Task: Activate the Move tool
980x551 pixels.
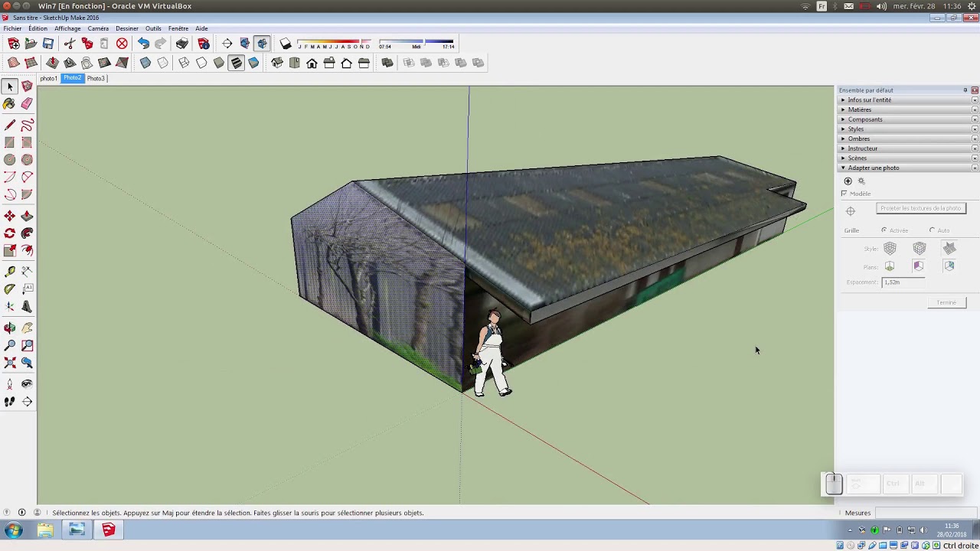Action: tap(9, 216)
